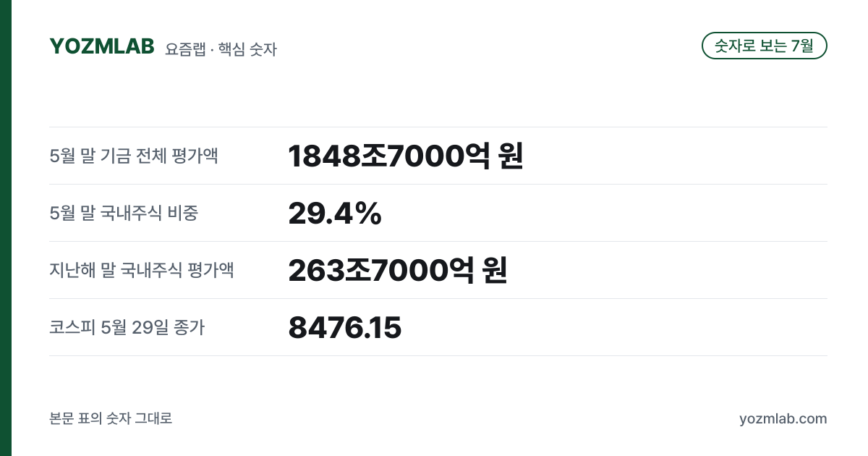Click the 29.4% figure
The width and height of the screenshot is (868, 456).
point(335,213)
